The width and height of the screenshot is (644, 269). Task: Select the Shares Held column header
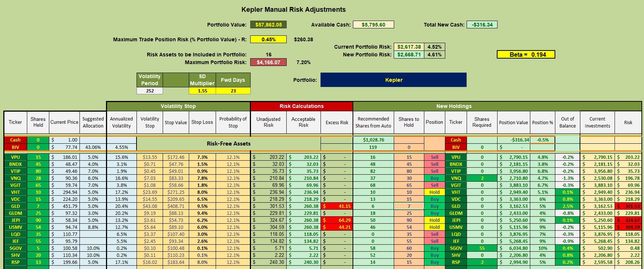[38, 122]
